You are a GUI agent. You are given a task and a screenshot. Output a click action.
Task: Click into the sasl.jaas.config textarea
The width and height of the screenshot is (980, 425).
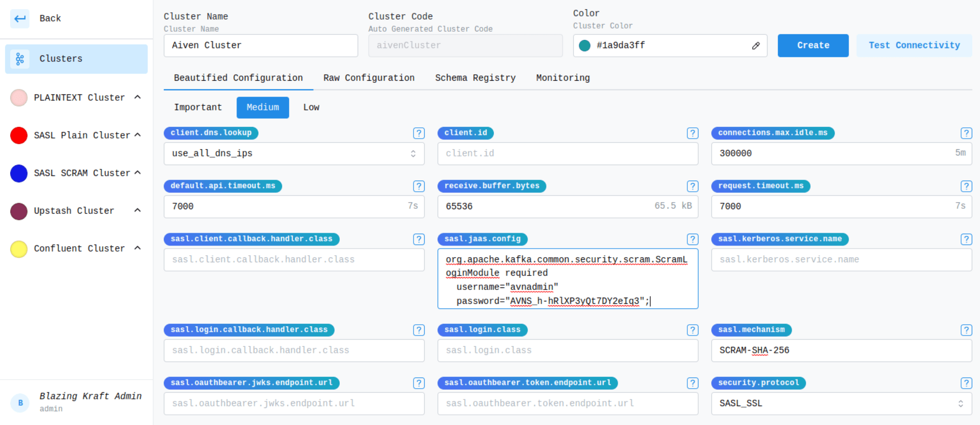click(x=568, y=279)
